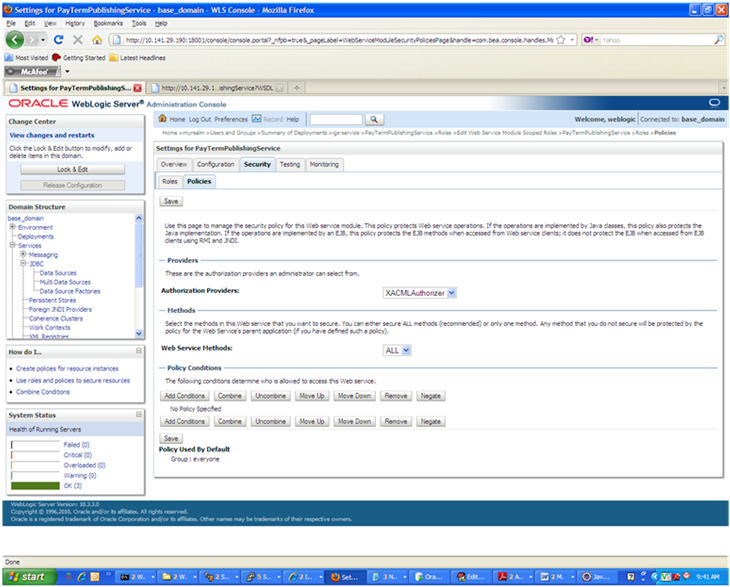Click the top Save button
730x587 pixels.
pos(171,201)
